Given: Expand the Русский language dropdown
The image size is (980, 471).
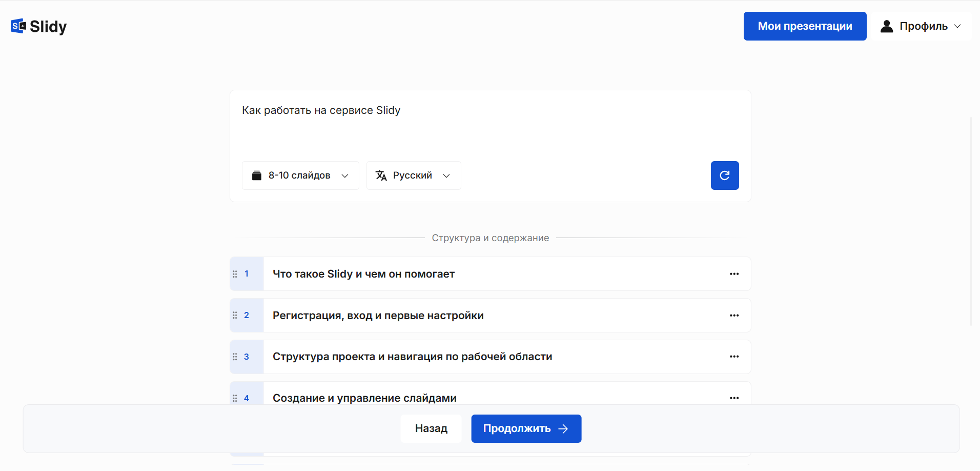Looking at the screenshot, I should click(414, 175).
